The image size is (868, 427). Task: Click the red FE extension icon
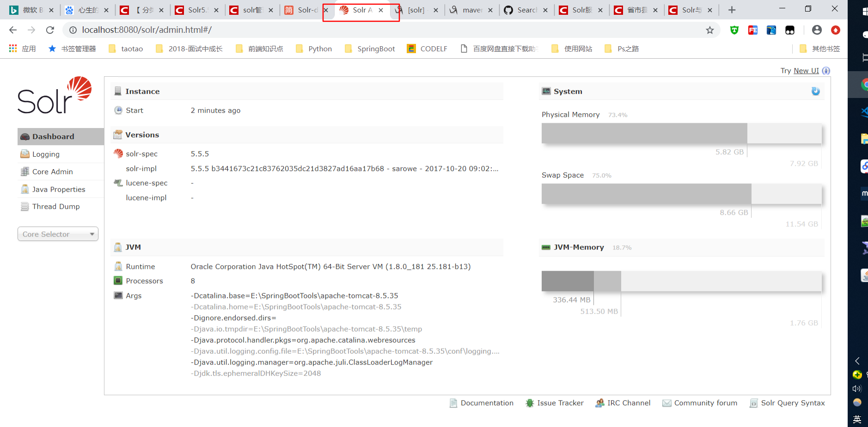tap(753, 30)
